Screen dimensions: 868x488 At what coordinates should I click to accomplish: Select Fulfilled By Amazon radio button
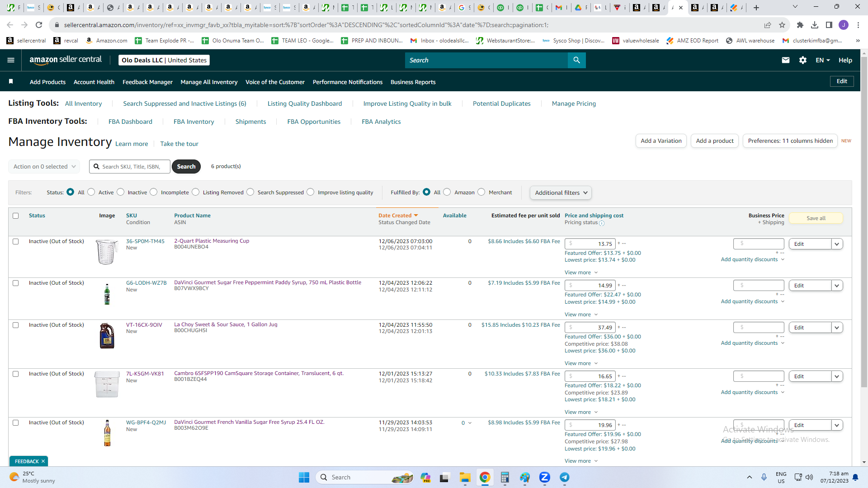pyautogui.click(x=447, y=192)
